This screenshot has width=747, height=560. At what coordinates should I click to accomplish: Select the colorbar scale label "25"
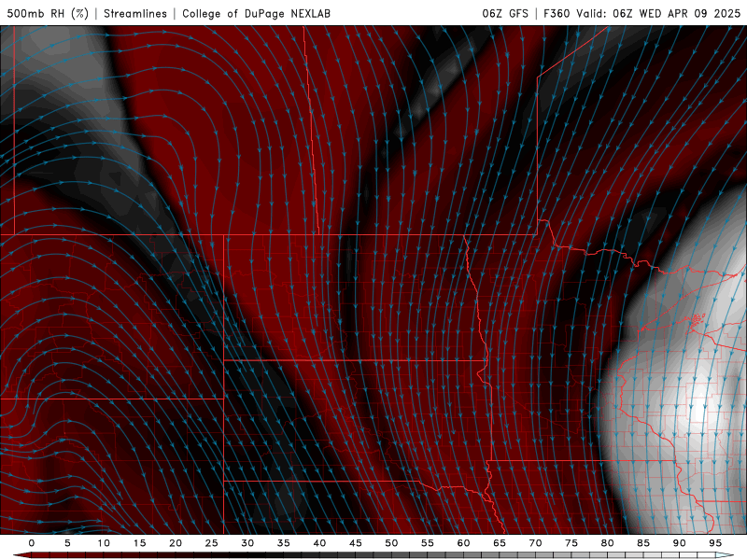(212, 543)
